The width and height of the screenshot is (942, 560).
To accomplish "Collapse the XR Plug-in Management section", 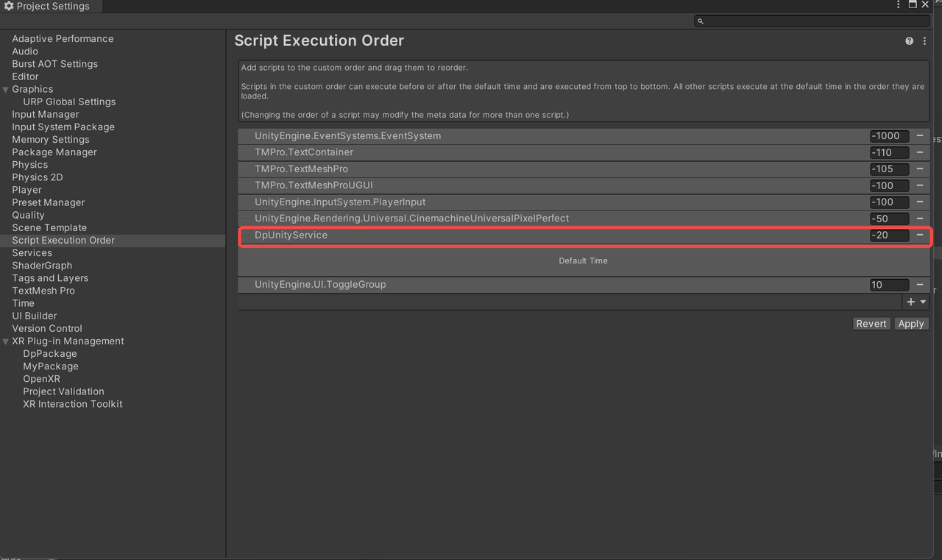I will 5,341.
